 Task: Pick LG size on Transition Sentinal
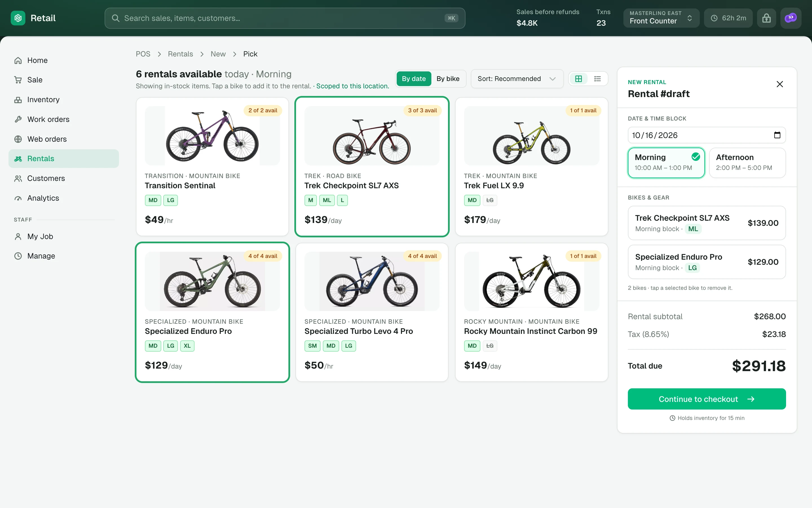[x=171, y=200]
